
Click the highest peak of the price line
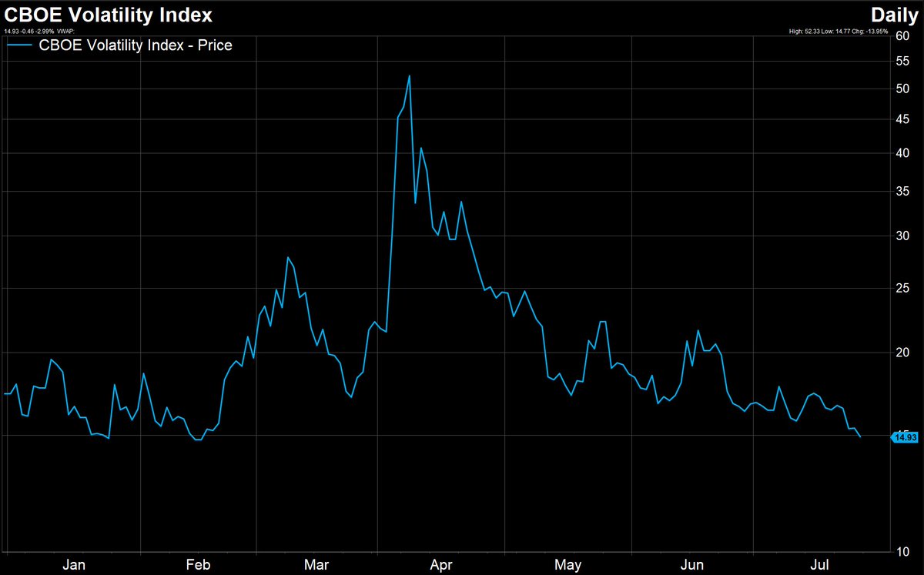coord(409,75)
